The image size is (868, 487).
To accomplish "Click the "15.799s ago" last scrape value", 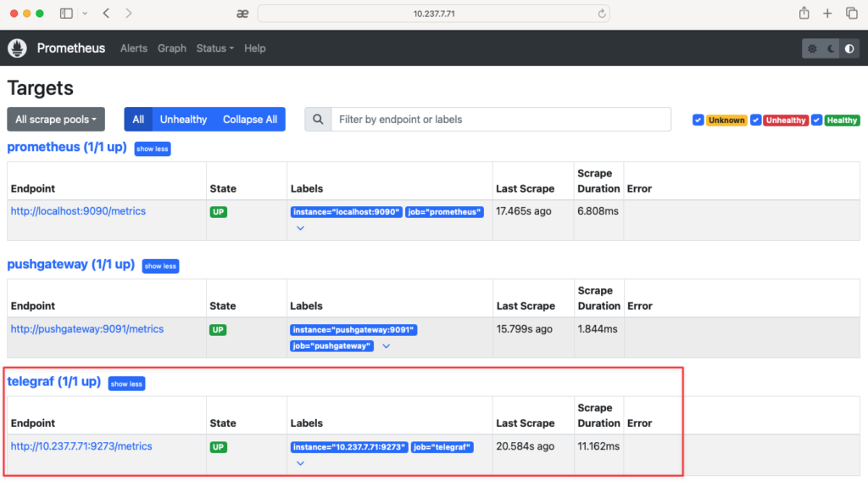I will [x=524, y=329].
